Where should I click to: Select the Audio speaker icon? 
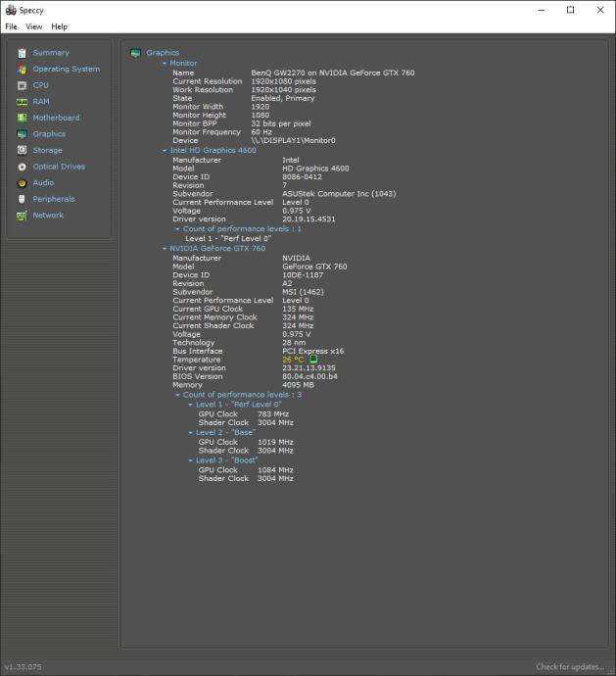(22, 182)
